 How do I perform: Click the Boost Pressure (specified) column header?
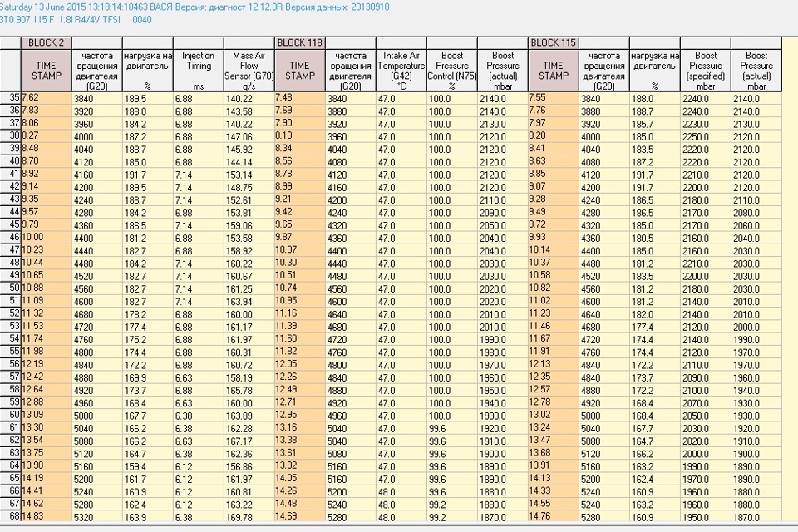[x=706, y=70]
